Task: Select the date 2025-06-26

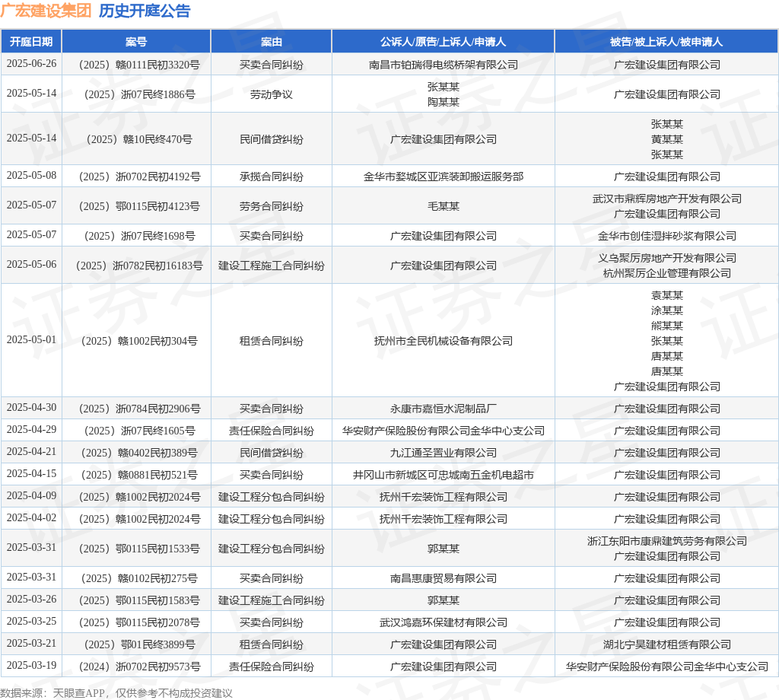Action: 31,64
